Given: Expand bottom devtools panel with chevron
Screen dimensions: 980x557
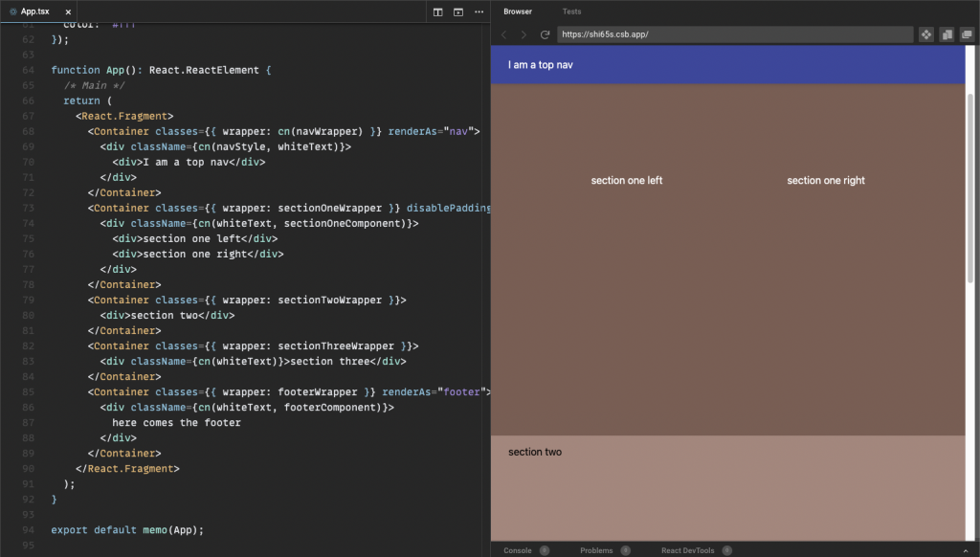Looking at the screenshot, I should tap(968, 550).
